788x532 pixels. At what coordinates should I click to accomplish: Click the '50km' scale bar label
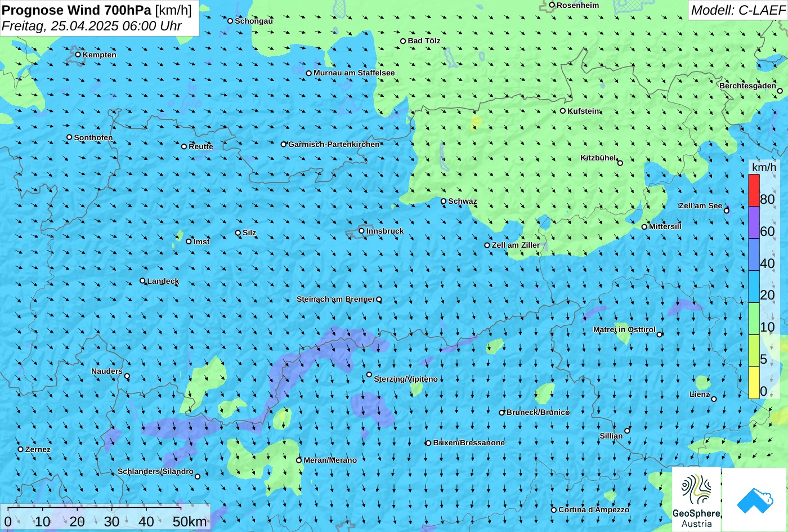pyautogui.click(x=190, y=522)
